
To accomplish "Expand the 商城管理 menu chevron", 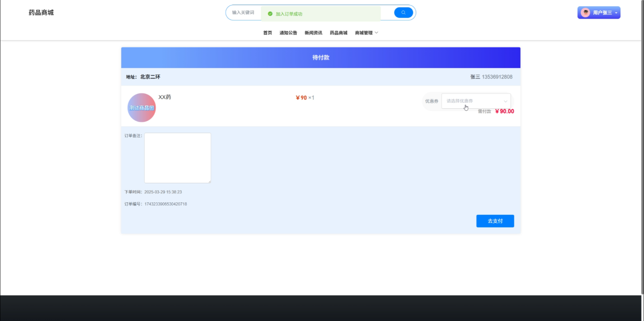I will coord(376,33).
